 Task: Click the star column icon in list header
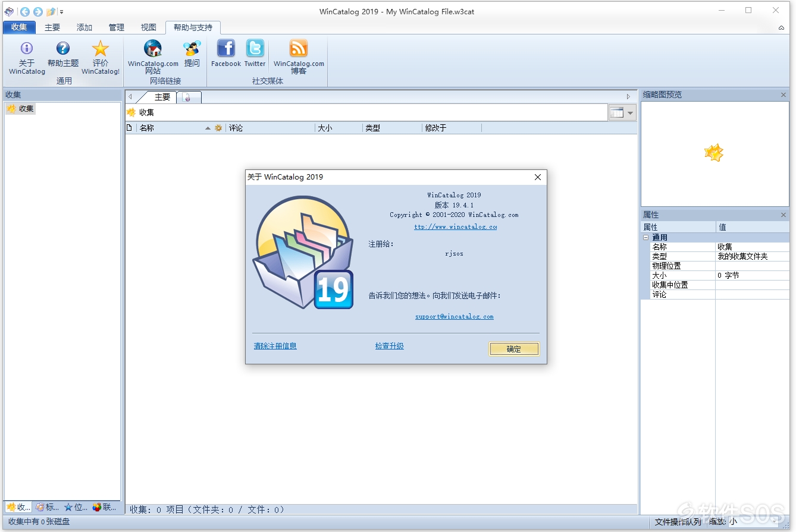[x=218, y=128]
